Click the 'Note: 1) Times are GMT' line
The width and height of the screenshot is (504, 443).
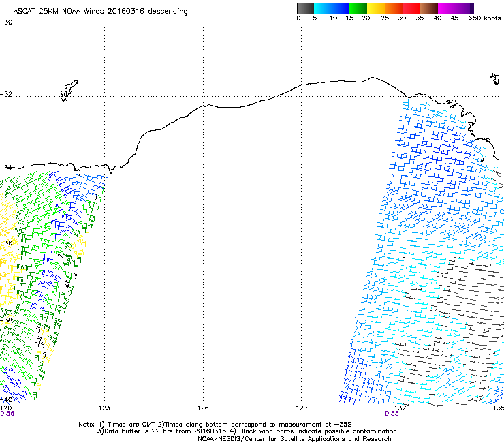coord(215,425)
